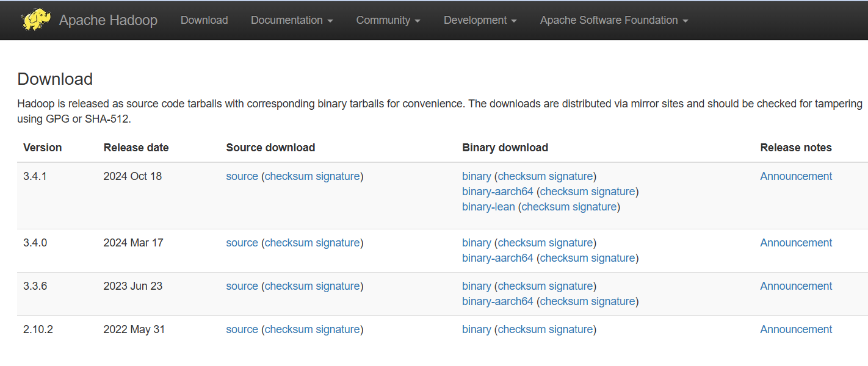The image size is (868, 366).
Task: Select the version 2.10.2 cell
Action: pyautogui.click(x=38, y=329)
